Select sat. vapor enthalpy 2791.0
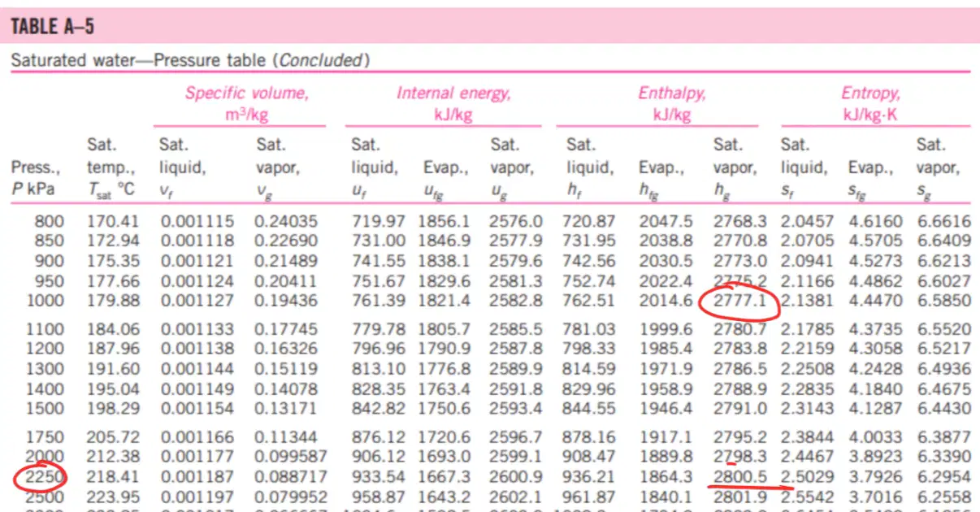Screen dimensions: 980x512 pos(740,410)
